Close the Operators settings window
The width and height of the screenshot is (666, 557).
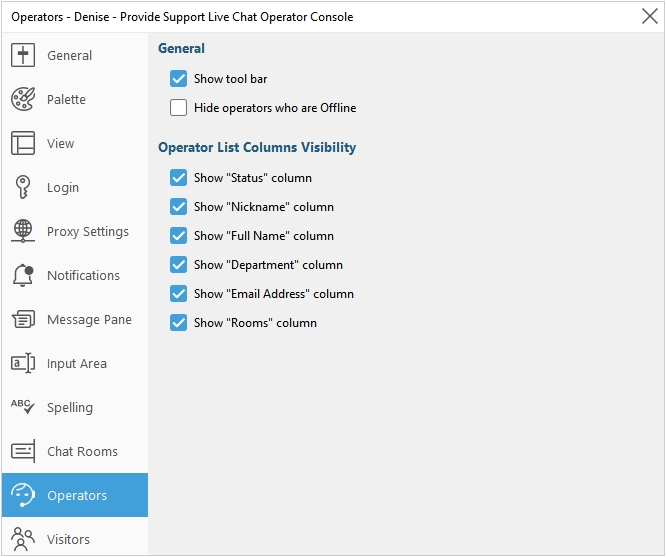coord(648,16)
